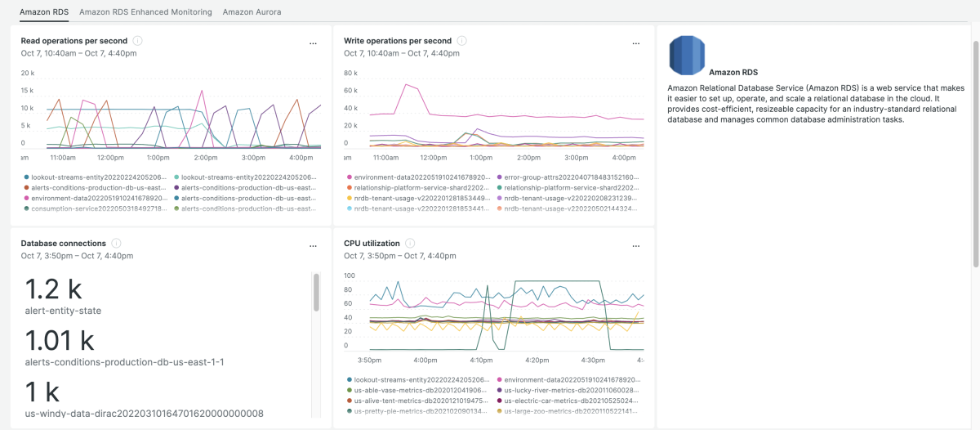Click info icon next to Database connections
980x430 pixels.
tap(116, 244)
